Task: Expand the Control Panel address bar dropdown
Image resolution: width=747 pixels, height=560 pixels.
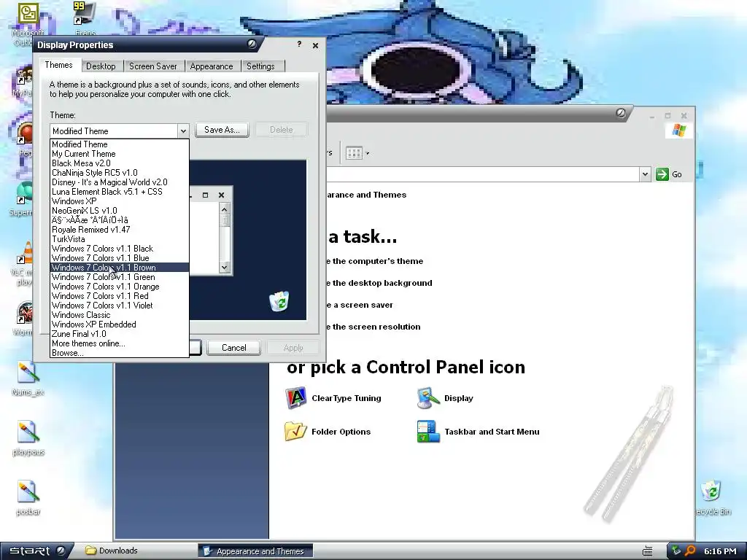Action: tap(645, 174)
